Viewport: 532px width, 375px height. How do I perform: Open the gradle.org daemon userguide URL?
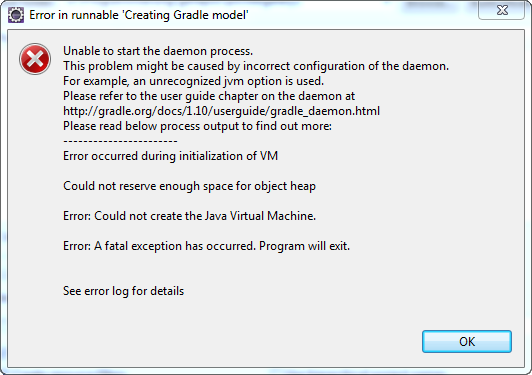click(x=222, y=111)
